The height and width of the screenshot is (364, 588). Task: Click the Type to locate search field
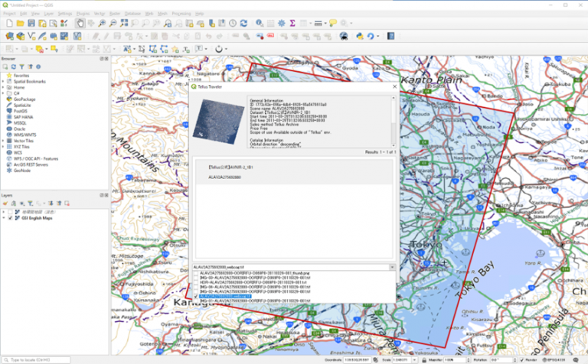38,360
